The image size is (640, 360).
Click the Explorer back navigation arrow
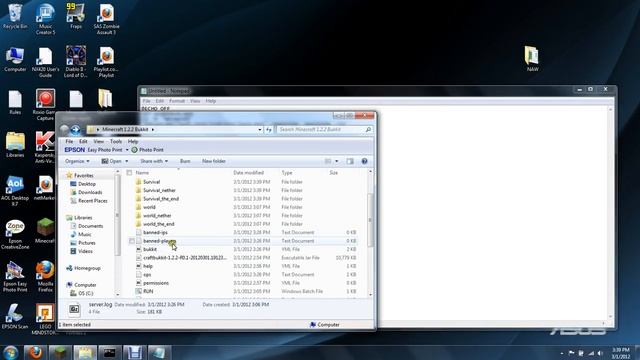(64, 130)
